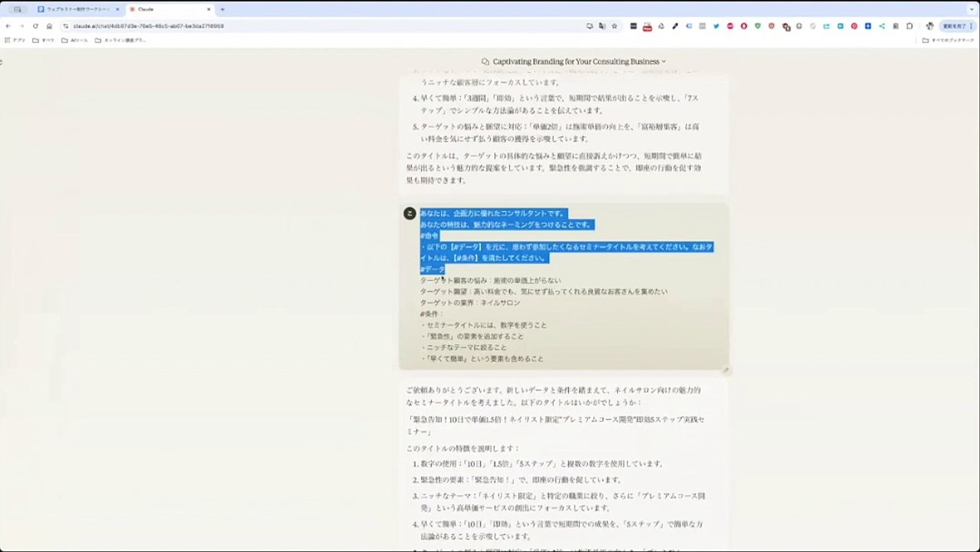Open the すべて bookmark folder
The image size is (980, 552).
tap(43, 40)
